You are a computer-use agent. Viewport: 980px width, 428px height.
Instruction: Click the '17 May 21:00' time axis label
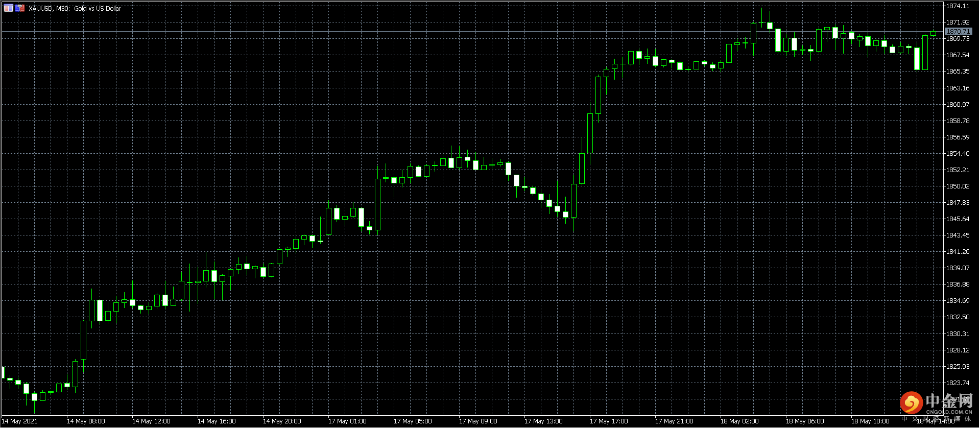click(x=674, y=421)
